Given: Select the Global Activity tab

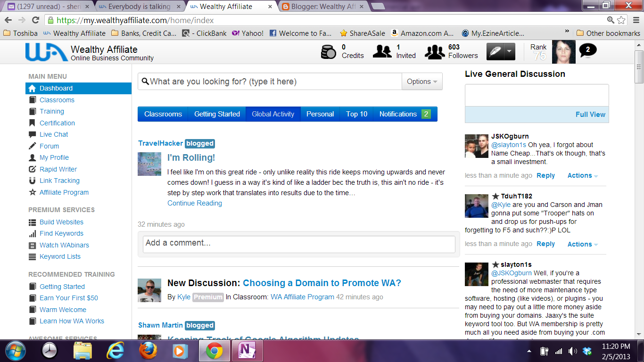Looking at the screenshot, I should pyautogui.click(x=273, y=114).
